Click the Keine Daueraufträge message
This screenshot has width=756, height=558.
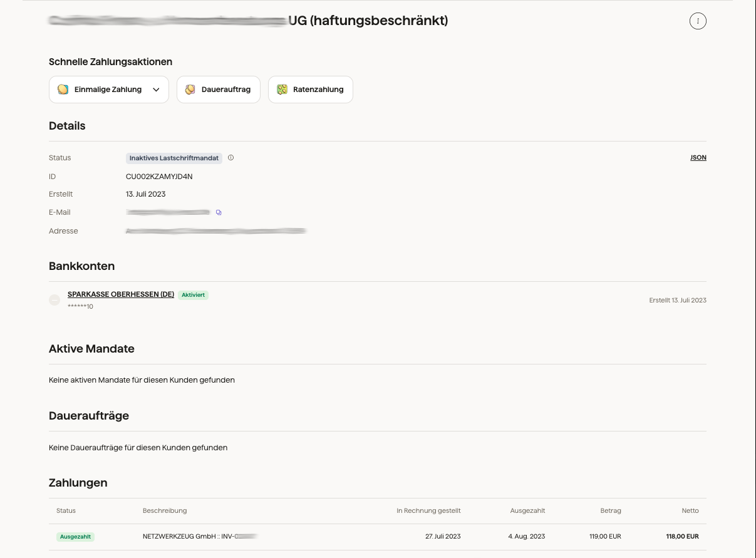pyautogui.click(x=138, y=448)
